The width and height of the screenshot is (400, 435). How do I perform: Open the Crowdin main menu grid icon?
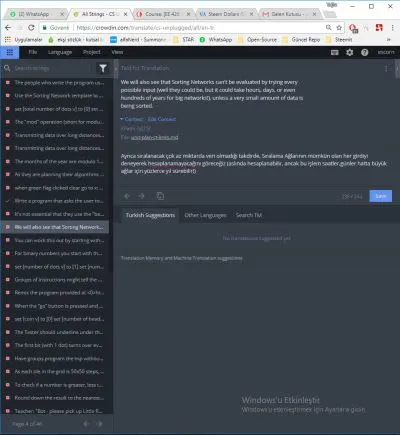9,52
